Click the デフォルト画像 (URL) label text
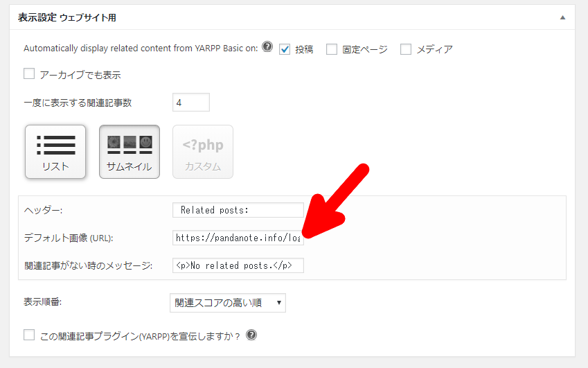588x368 pixels. pyautogui.click(x=68, y=238)
